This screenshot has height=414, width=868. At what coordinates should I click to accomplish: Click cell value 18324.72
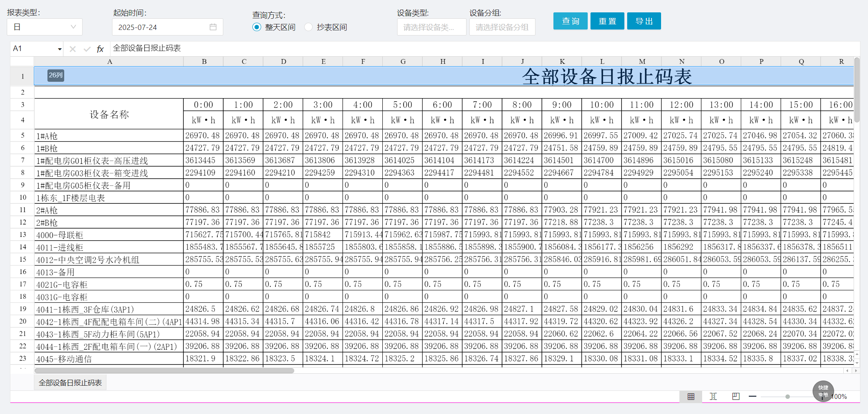click(x=363, y=358)
